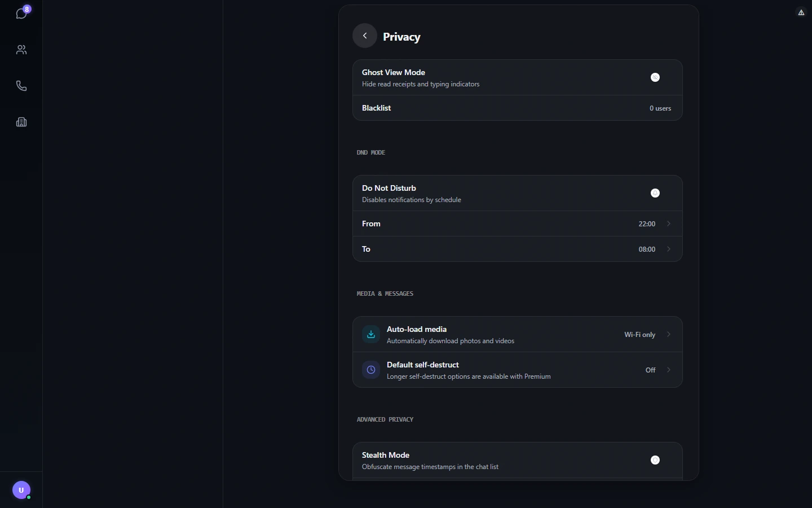Click the Auto-load media download icon
The height and width of the screenshot is (508, 812).
[371, 334]
